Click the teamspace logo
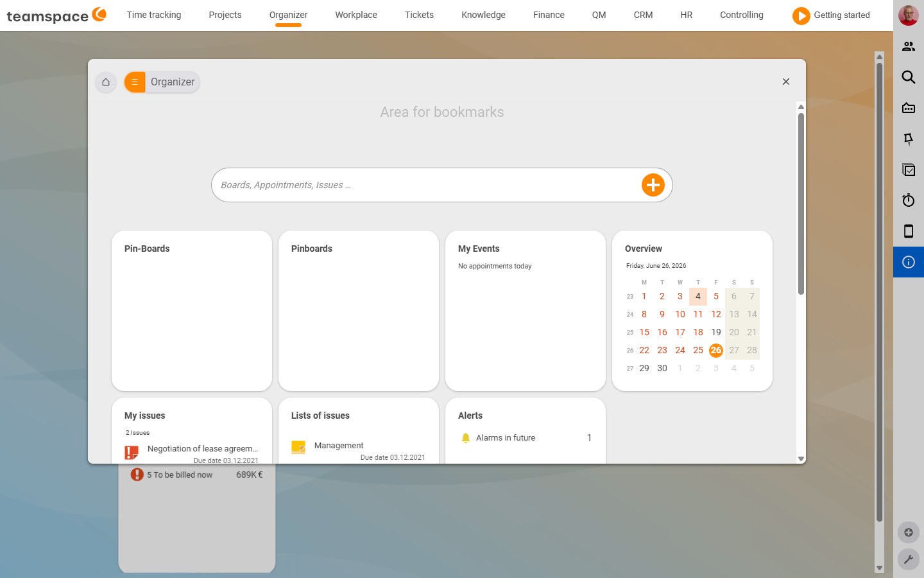Screen dimensions: 924x578 pos(56,15)
